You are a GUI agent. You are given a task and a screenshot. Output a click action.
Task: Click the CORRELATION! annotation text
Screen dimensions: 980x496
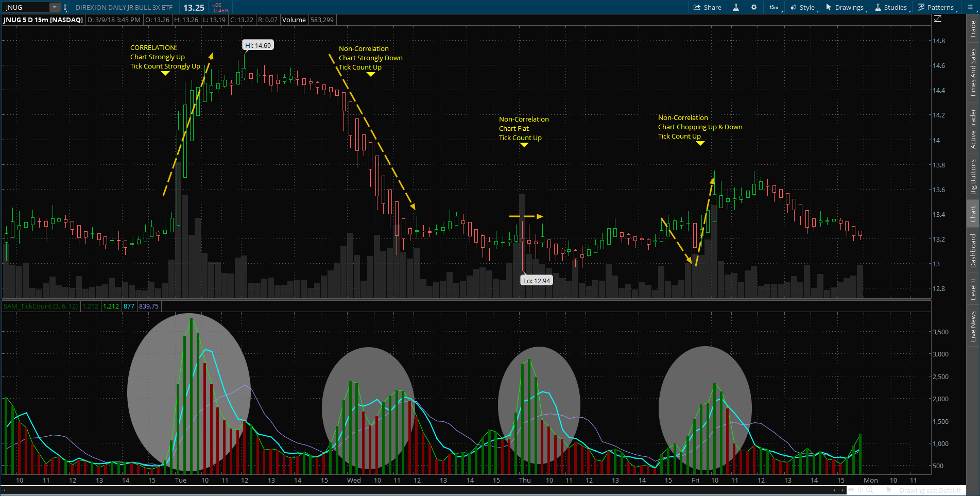[153, 47]
